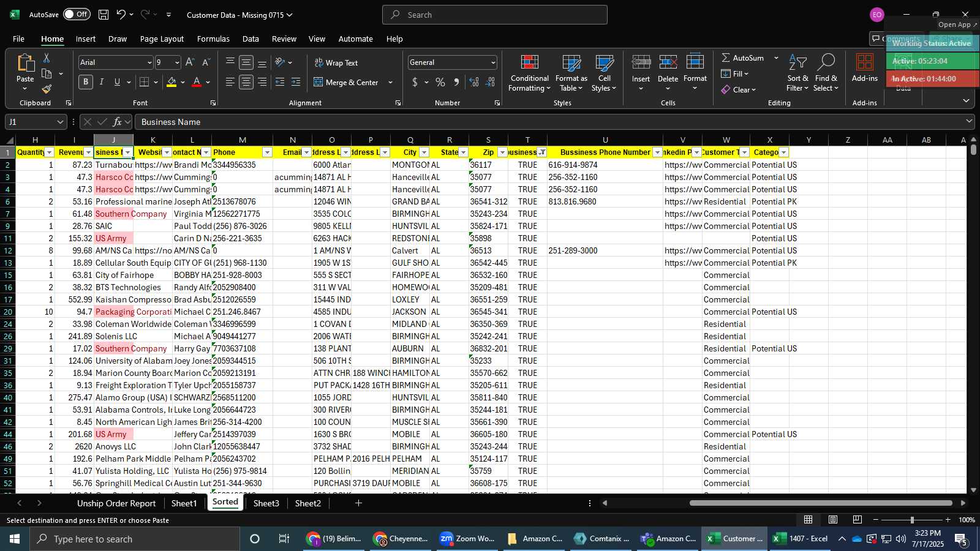This screenshot has width=980, height=551.
Task: Open Sort & Filter options
Action: (x=797, y=73)
